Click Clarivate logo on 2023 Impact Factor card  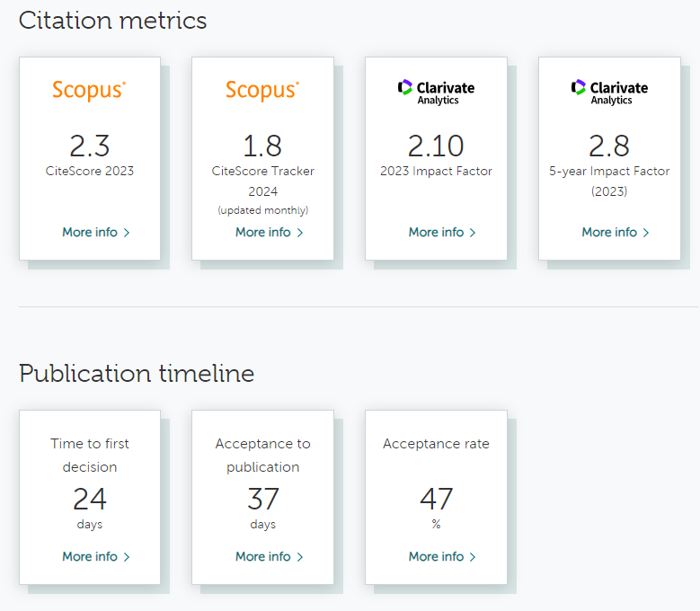pos(436,93)
